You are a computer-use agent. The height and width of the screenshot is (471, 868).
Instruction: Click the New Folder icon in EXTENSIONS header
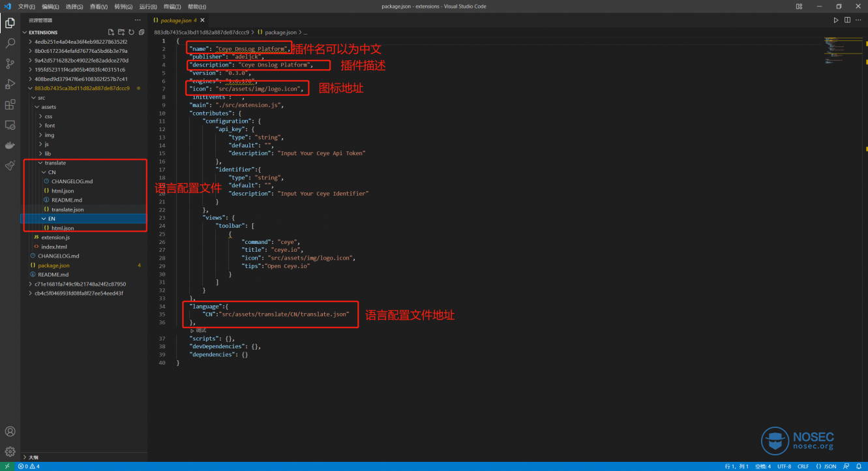[x=121, y=32]
